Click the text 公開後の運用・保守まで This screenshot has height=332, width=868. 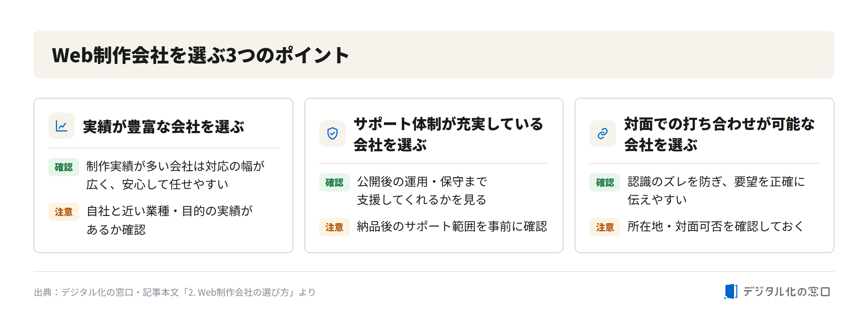coord(422,182)
